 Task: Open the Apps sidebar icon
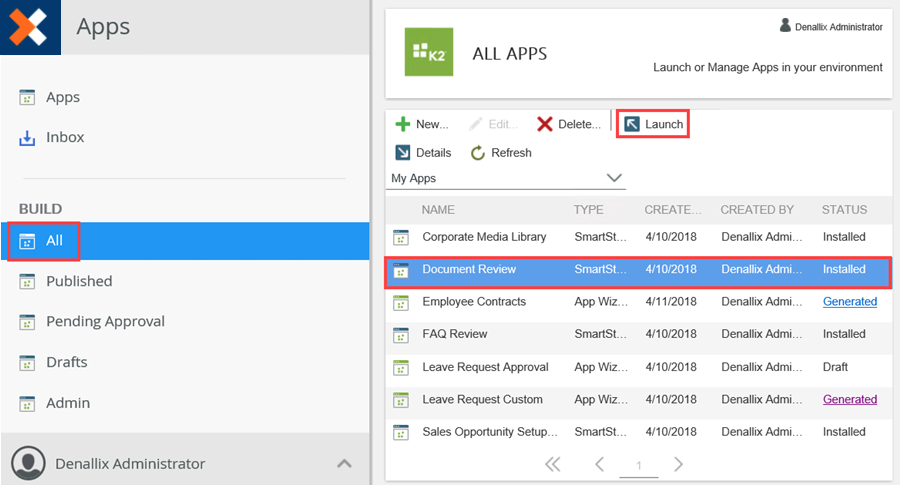click(x=27, y=98)
